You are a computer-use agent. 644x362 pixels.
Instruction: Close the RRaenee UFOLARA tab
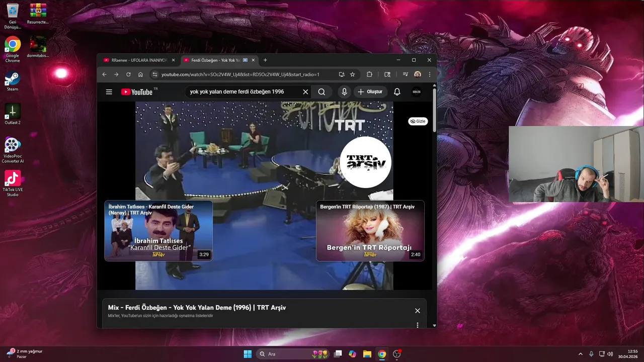174,60
